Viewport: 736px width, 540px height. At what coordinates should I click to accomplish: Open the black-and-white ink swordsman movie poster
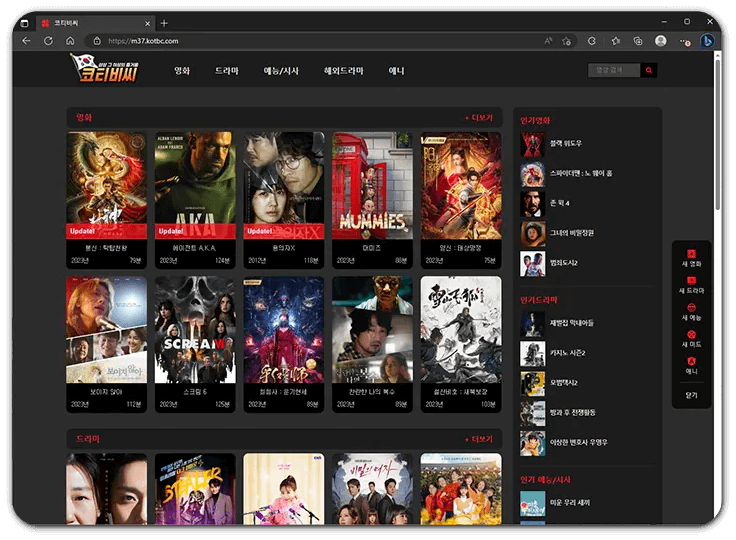tap(461, 330)
